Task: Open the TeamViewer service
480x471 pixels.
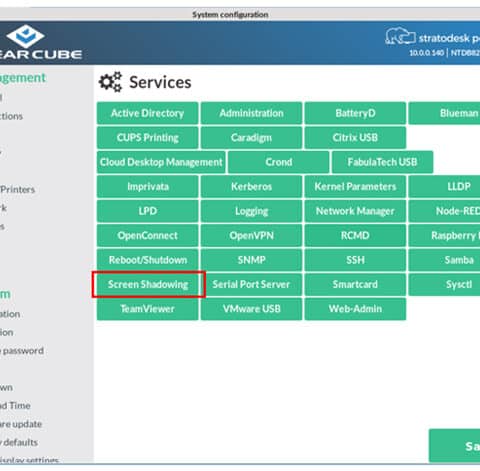Action: click(x=147, y=309)
